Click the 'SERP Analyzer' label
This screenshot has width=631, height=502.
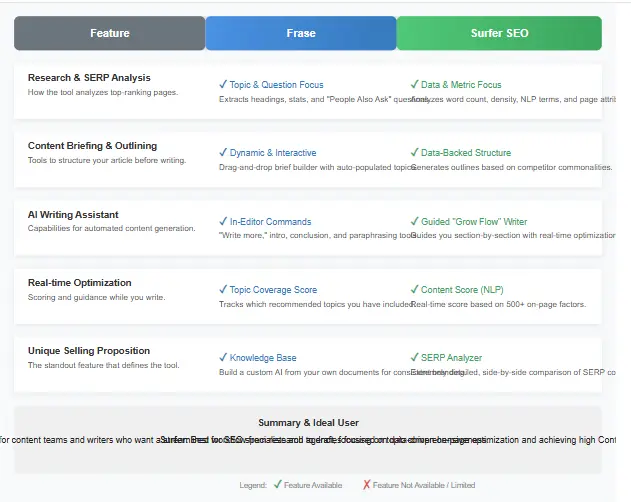pos(452,357)
